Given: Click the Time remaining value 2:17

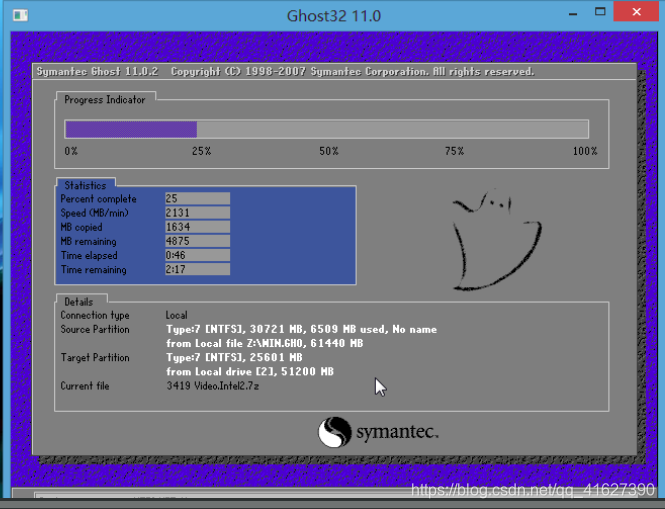Looking at the screenshot, I should (198, 269).
